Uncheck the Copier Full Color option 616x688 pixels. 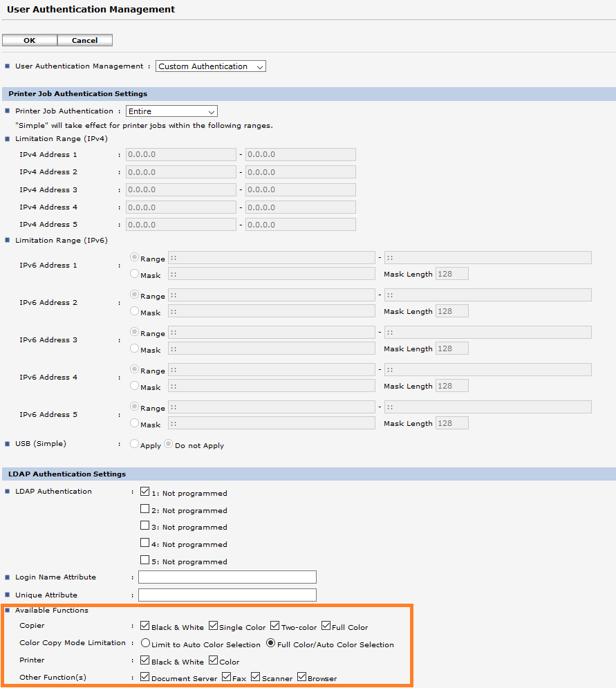(326, 626)
